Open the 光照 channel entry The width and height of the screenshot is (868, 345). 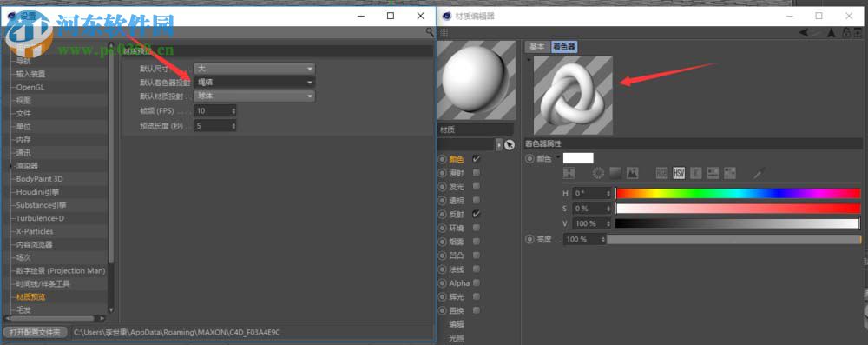[457, 337]
